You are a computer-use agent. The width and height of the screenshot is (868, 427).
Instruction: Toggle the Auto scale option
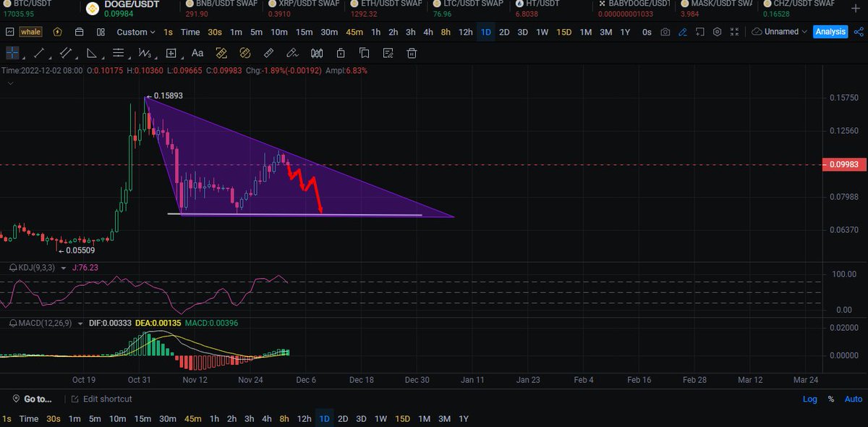[854, 399]
